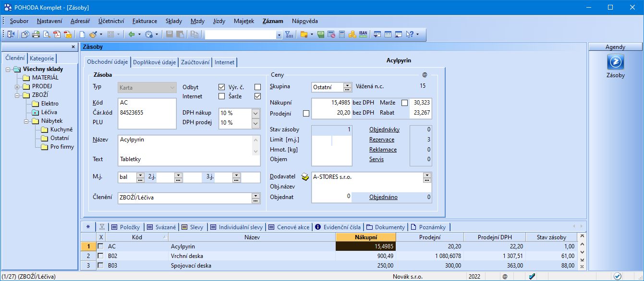
Task: Click the gold coins toolbar icon
Action: coord(352,34)
